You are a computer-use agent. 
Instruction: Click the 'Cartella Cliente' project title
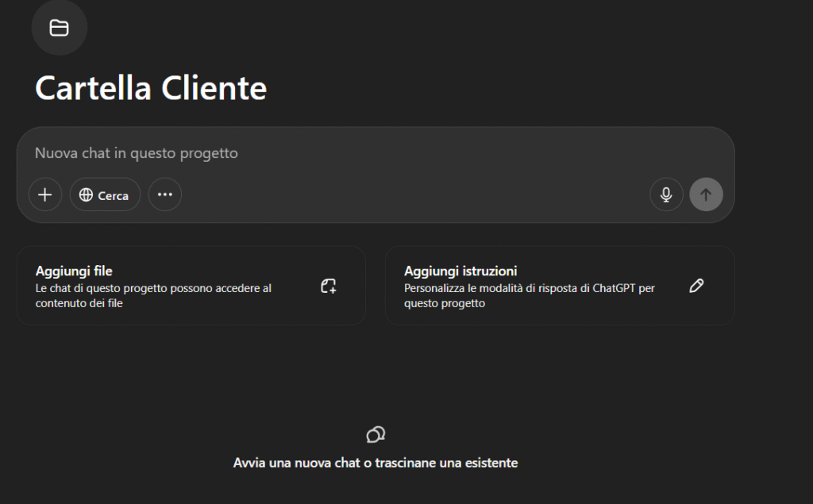tap(151, 87)
